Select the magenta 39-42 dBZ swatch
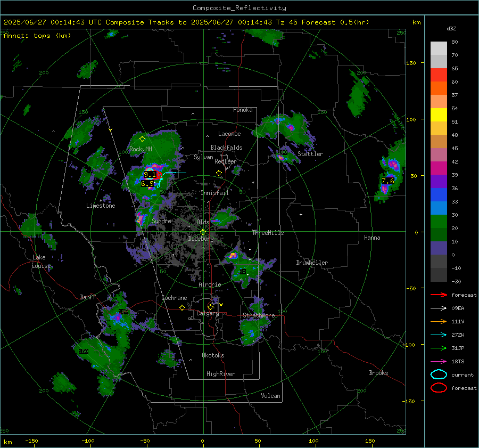This screenshot has height=448, width=479. pyautogui.click(x=439, y=168)
